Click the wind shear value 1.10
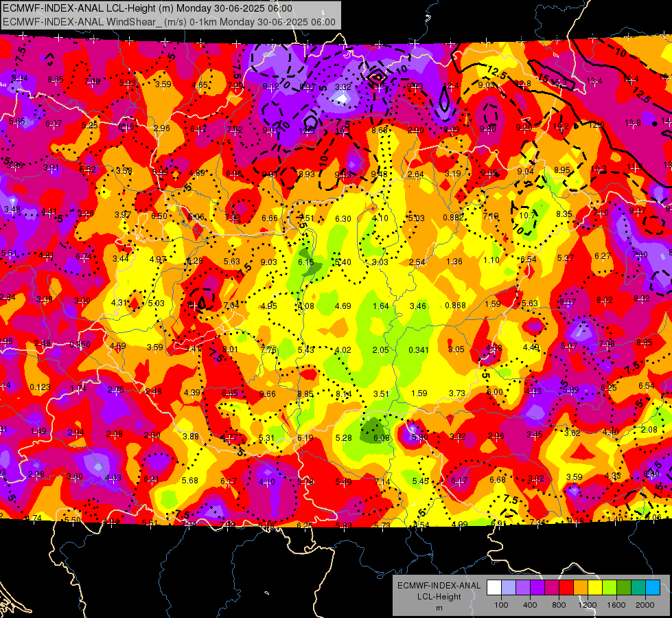This screenshot has width=672, height=618. click(491, 260)
